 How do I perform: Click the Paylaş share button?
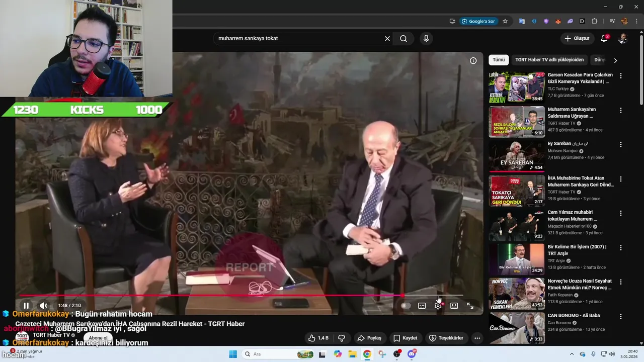tap(370, 338)
